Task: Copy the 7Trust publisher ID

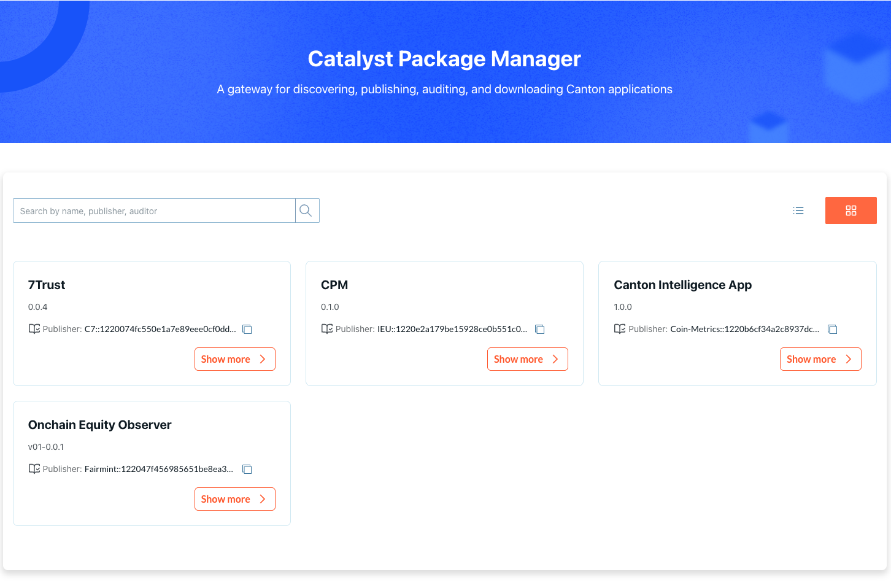Action: click(247, 330)
